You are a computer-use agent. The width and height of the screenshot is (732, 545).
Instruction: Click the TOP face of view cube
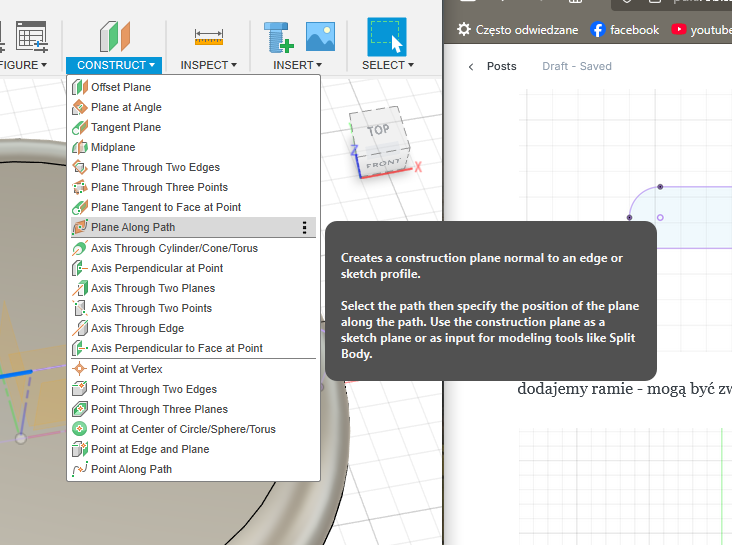pos(377,129)
